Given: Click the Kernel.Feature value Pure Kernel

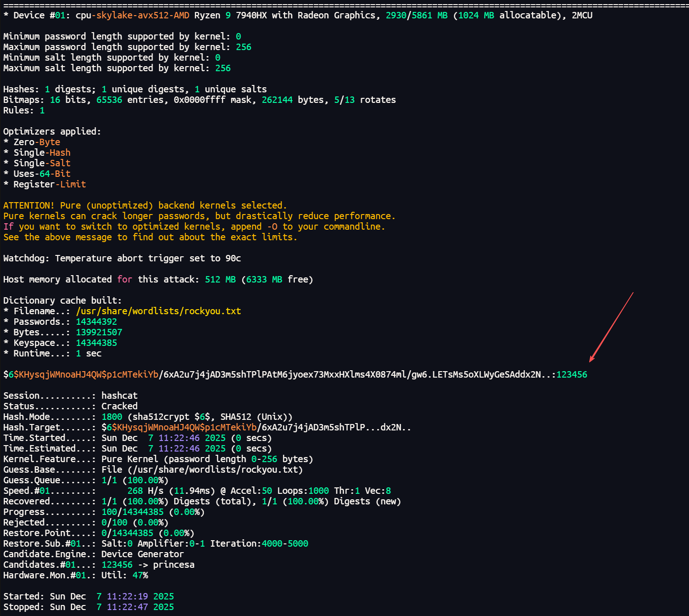Looking at the screenshot, I should (x=130, y=459).
